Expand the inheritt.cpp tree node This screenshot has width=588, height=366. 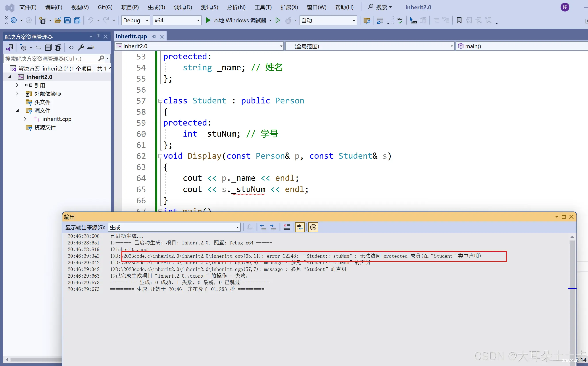tap(25, 119)
